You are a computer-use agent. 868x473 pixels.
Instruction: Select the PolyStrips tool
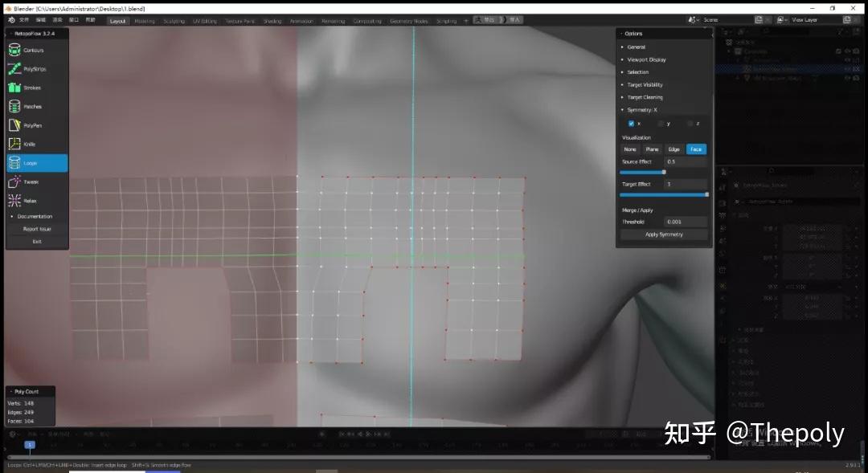point(34,68)
